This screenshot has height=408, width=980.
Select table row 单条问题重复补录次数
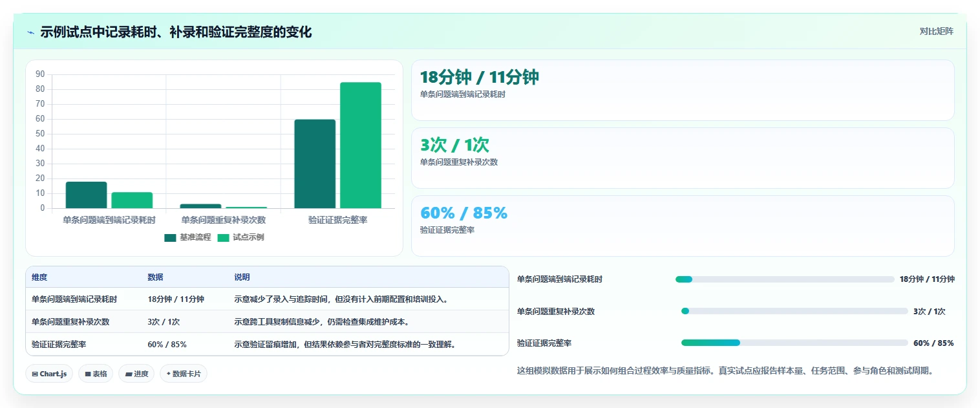coord(267,321)
